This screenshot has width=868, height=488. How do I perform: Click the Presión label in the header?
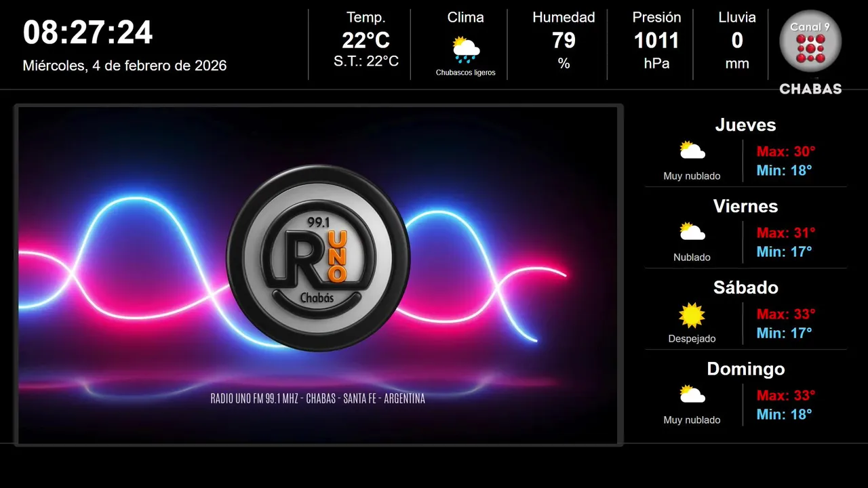click(x=656, y=18)
